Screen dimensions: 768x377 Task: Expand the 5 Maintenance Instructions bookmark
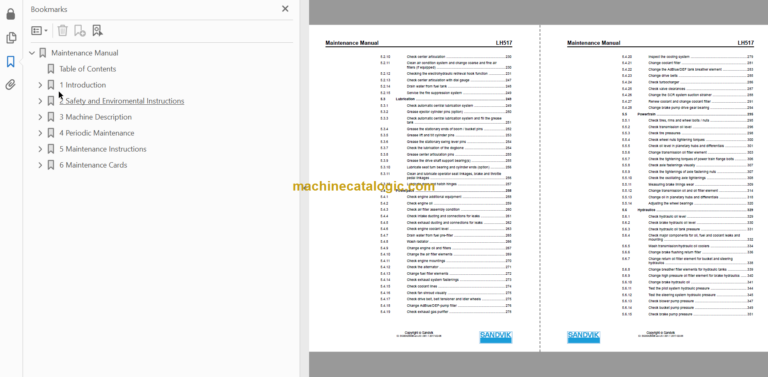pyautogui.click(x=40, y=149)
